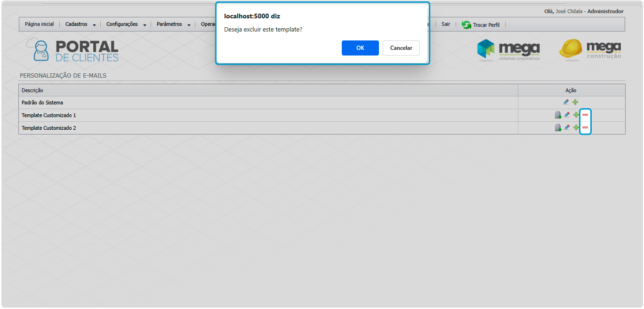Screen dimensions: 644x309
Task: Click the building icon for Template Customizado 2
Action: pyautogui.click(x=558, y=127)
